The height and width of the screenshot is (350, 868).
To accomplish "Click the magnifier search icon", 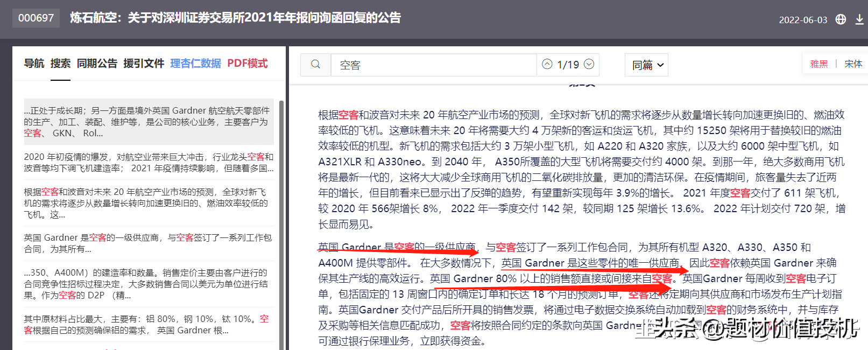I will tap(316, 65).
